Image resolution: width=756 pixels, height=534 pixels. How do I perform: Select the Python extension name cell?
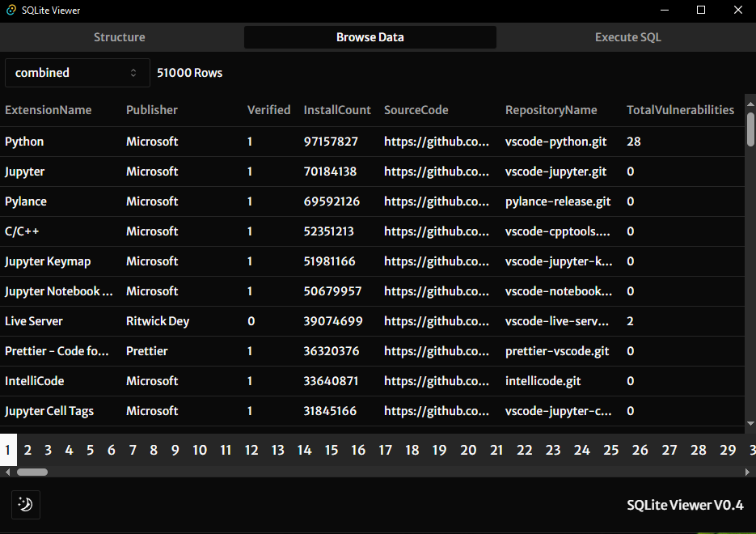(x=24, y=142)
